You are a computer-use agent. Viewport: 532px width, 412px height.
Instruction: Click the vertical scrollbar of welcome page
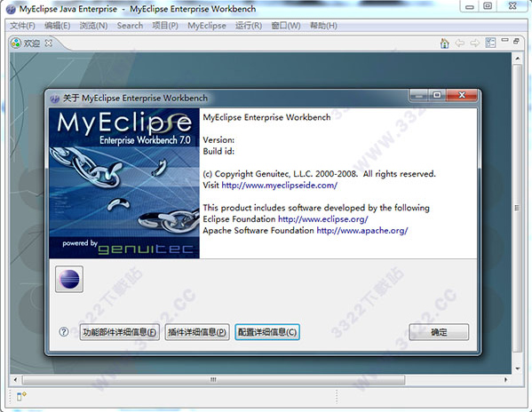(x=517, y=208)
